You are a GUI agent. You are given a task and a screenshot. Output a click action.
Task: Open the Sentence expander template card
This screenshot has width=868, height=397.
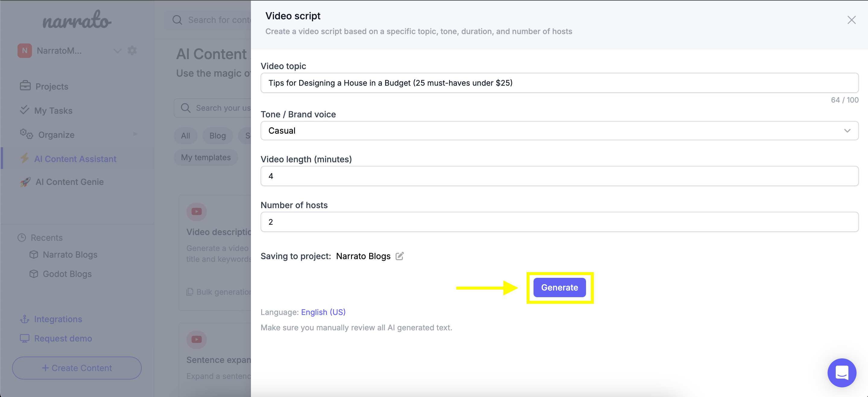point(215,360)
